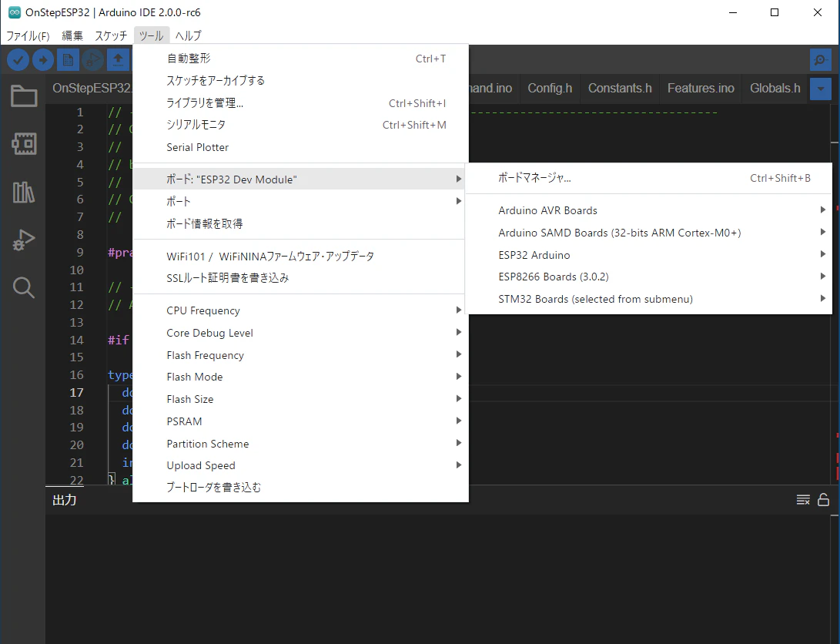Expand the Flash Mode submenu

tap(300, 377)
